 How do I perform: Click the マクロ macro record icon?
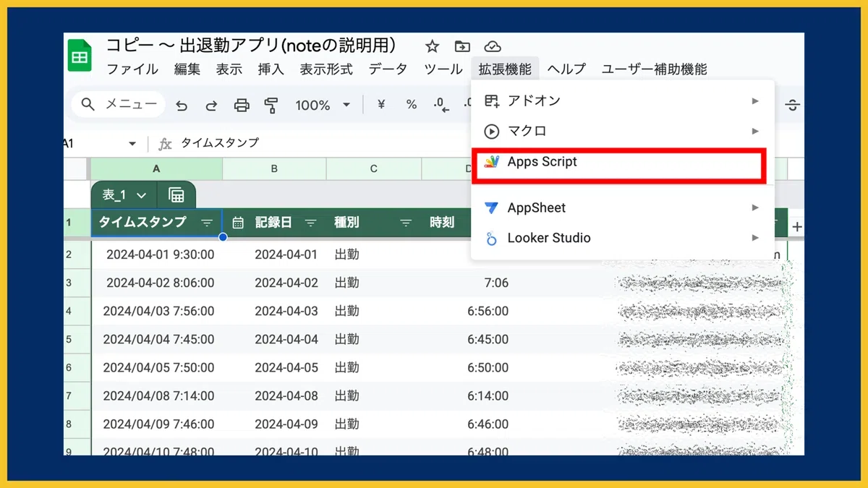[x=492, y=132]
